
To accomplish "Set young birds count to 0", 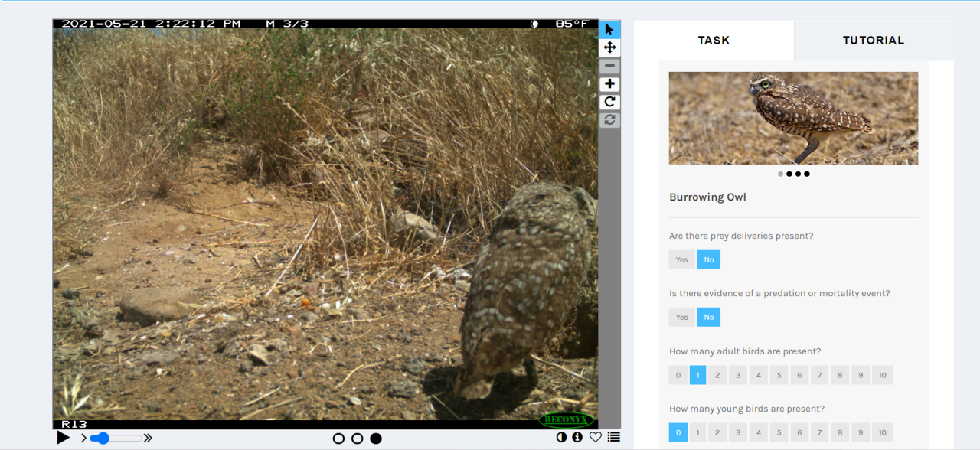I will click(678, 432).
